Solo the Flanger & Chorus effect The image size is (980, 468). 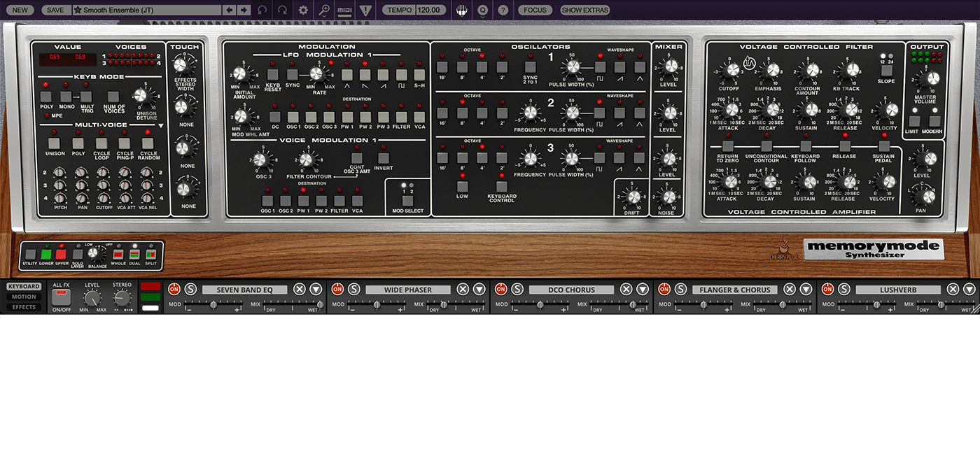(x=681, y=289)
